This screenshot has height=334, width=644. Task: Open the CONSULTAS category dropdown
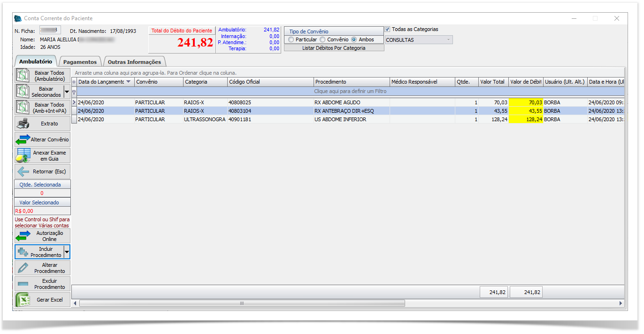449,40
